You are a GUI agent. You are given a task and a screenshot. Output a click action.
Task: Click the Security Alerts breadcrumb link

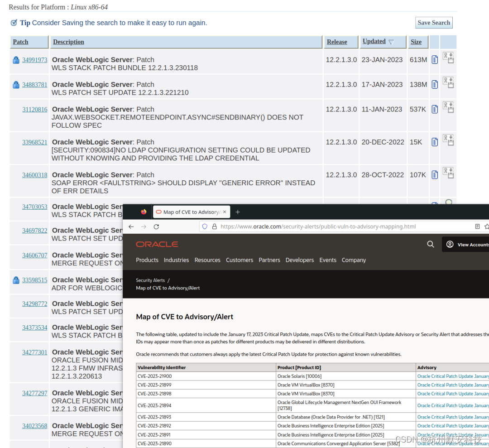(x=150, y=280)
